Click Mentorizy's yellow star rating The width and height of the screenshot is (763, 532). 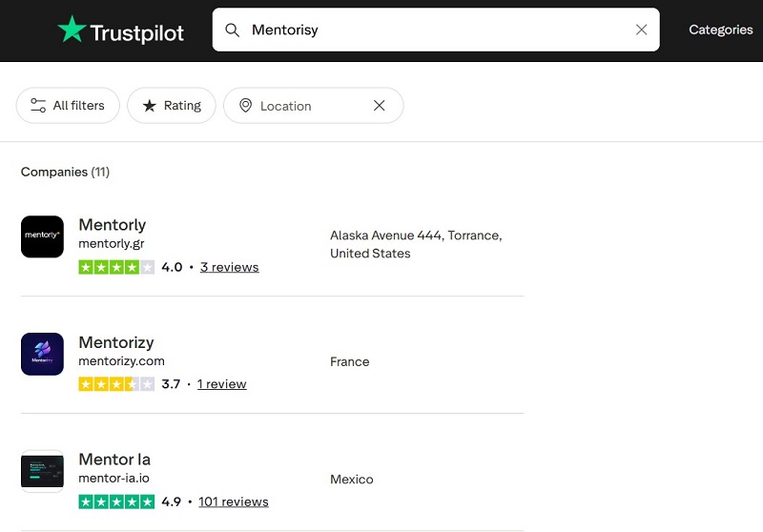(116, 384)
